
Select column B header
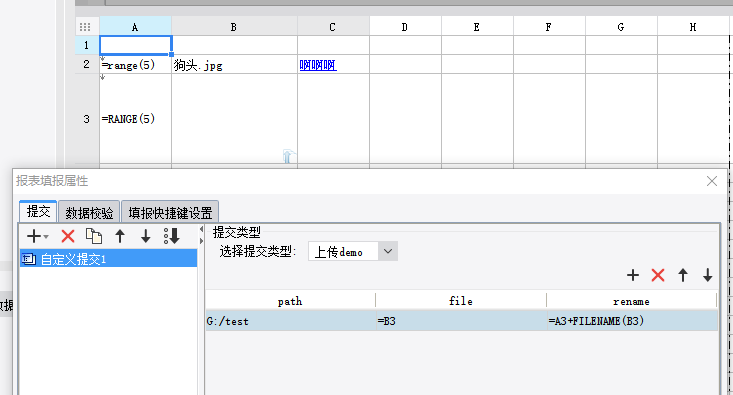(234, 27)
